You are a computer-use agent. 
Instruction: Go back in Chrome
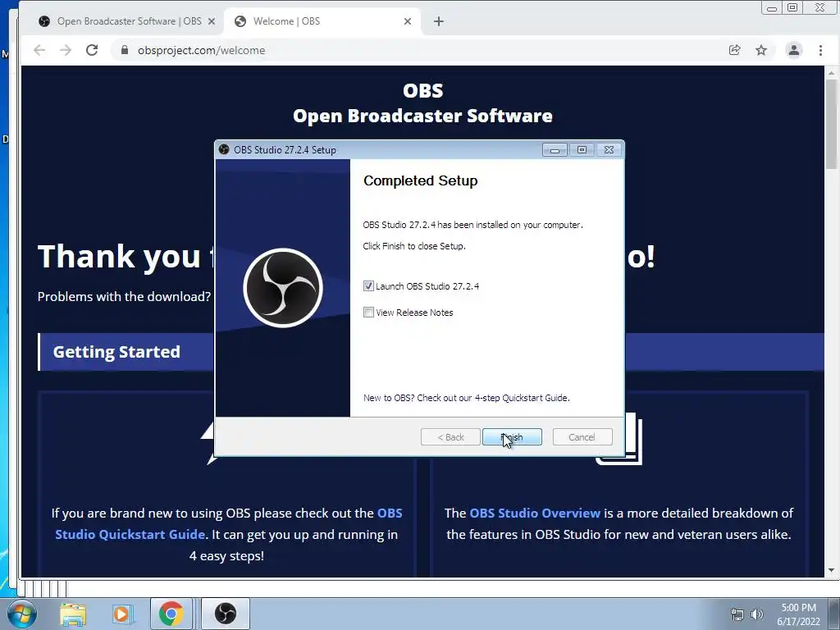coord(39,50)
